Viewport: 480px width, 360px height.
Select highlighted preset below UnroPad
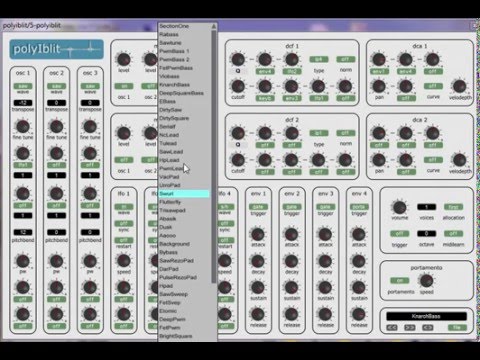tap(184, 194)
